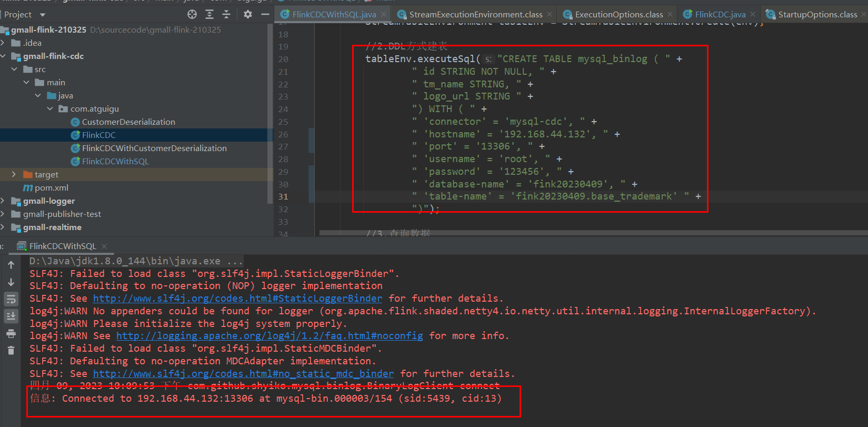
Task: Collapse the com.atguigu package
Action: 50,108
